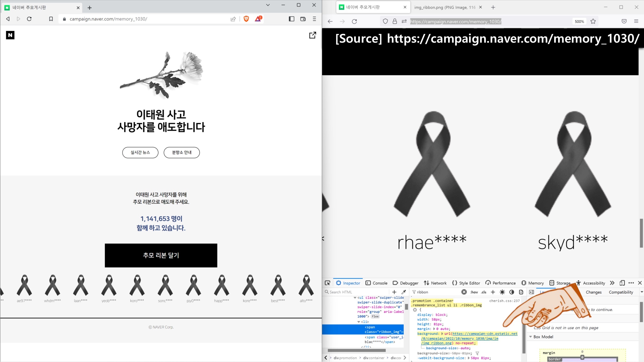The height and width of the screenshot is (362, 644).
Task: Open responsive design mode icon
Action: point(622,283)
